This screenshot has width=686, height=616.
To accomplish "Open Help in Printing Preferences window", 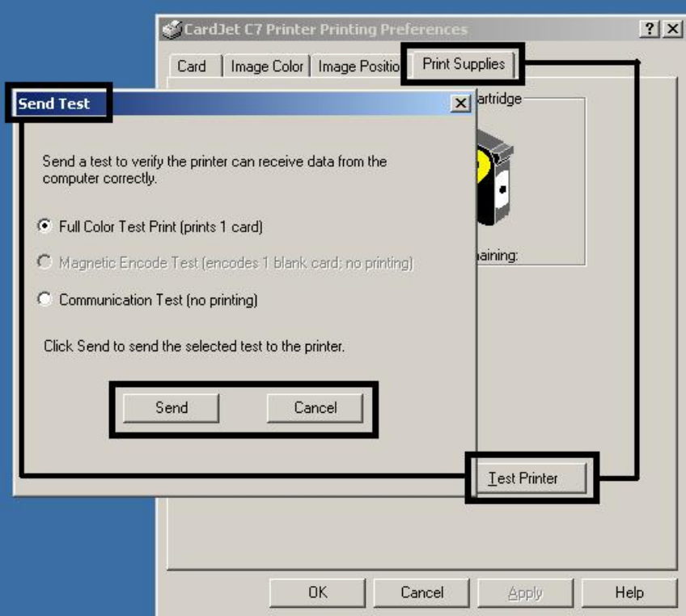I will [629, 593].
